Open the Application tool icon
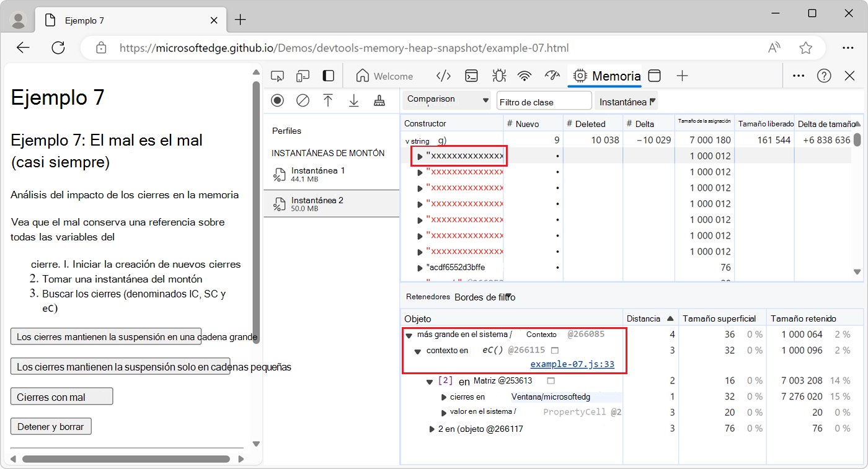Image resolution: width=868 pixels, height=469 pixels. click(x=654, y=76)
